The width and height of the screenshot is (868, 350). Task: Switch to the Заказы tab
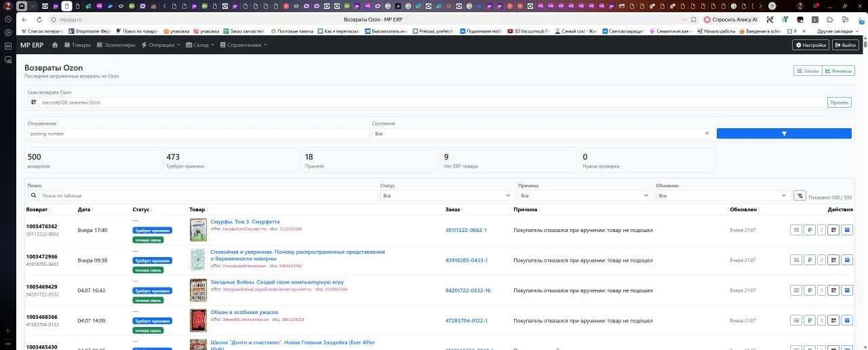pos(808,71)
